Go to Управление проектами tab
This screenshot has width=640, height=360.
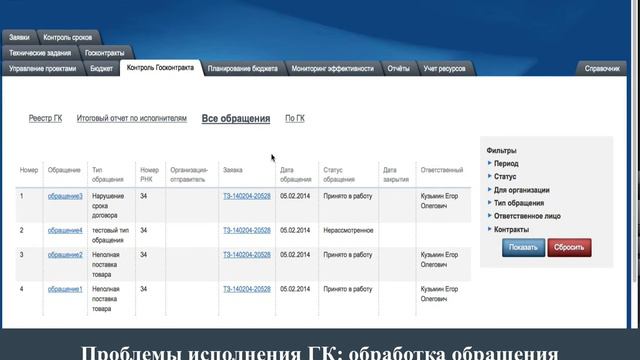pos(42,69)
